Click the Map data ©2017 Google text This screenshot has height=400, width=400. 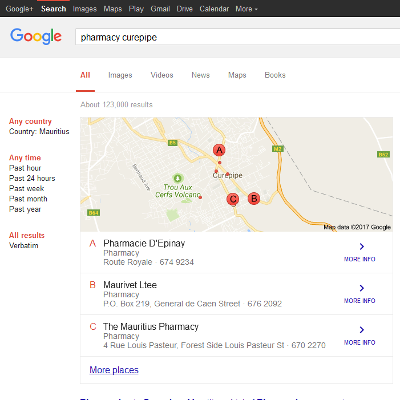tap(357, 227)
